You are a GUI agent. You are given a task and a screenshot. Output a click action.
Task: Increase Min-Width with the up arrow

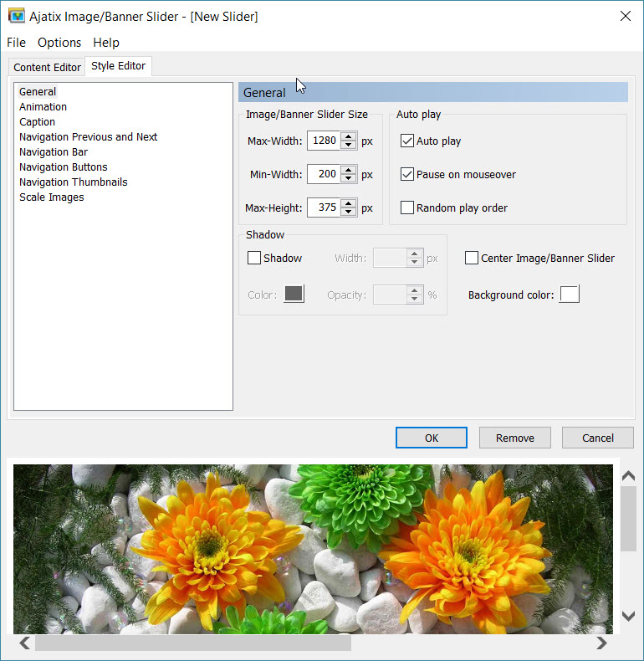(x=349, y=170)
